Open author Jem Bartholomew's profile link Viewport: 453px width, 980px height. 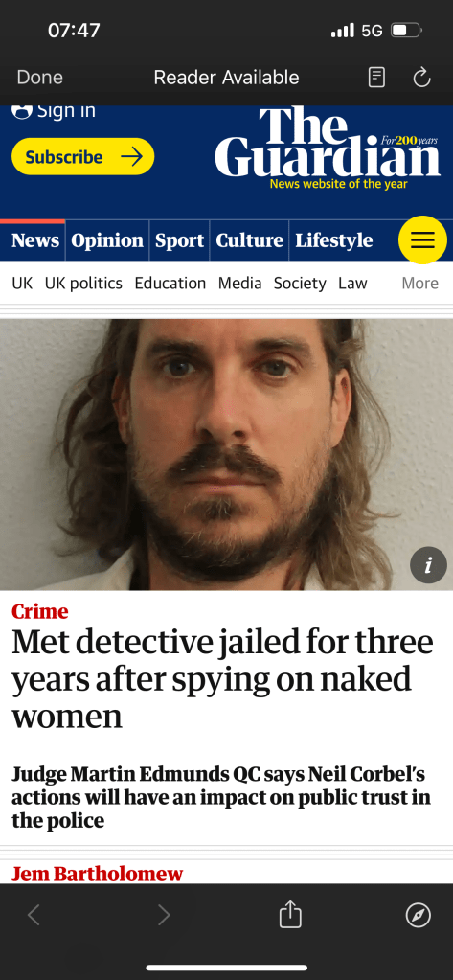[x=98, y=873]
